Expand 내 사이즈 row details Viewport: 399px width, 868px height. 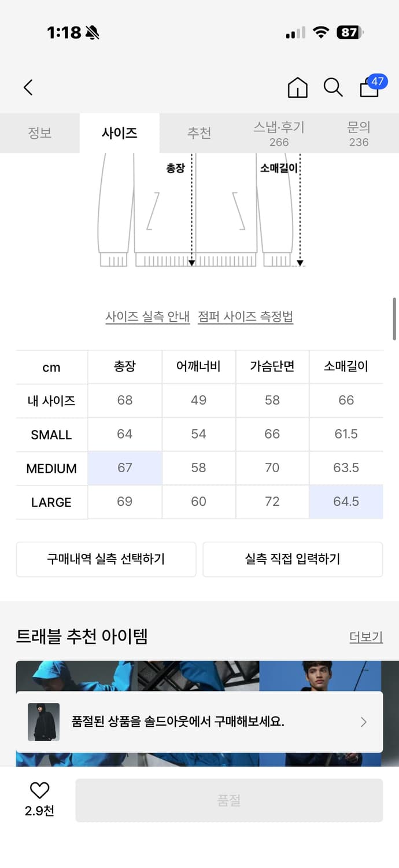pyautogui.click(x=51, y=400)
